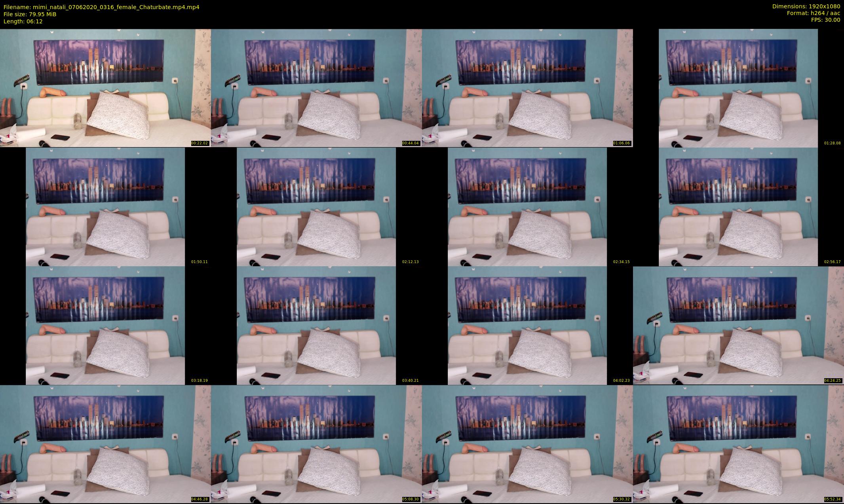Click the thumbnail frame at 01:50.11

pyautogui.click(x=105, y=207)
